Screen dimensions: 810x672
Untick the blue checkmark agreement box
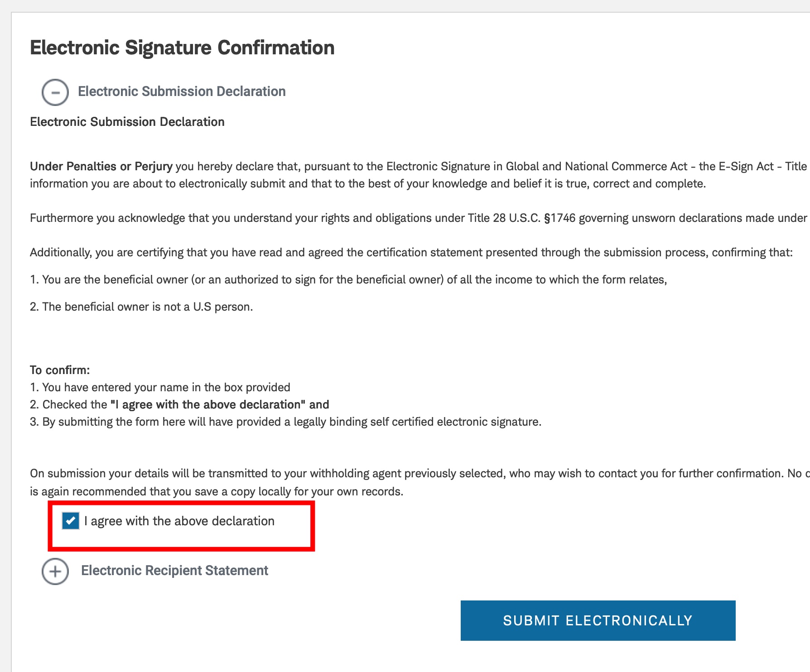click(x=71, y=521)
